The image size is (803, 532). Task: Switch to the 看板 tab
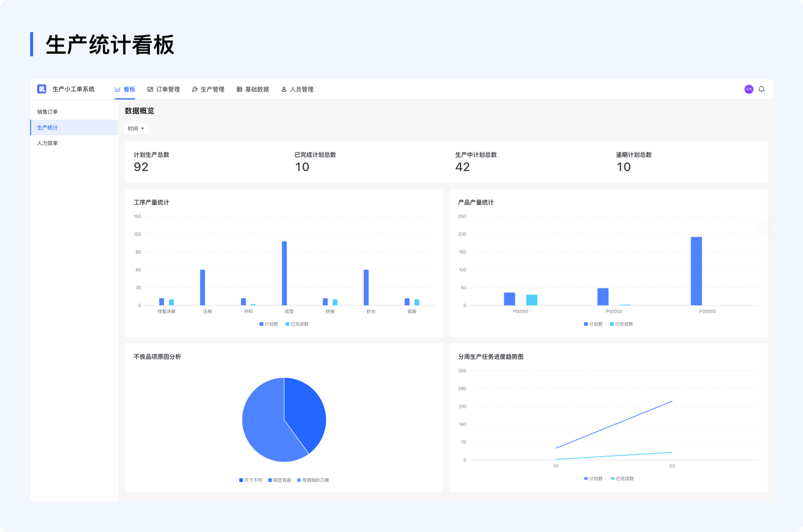125,89
